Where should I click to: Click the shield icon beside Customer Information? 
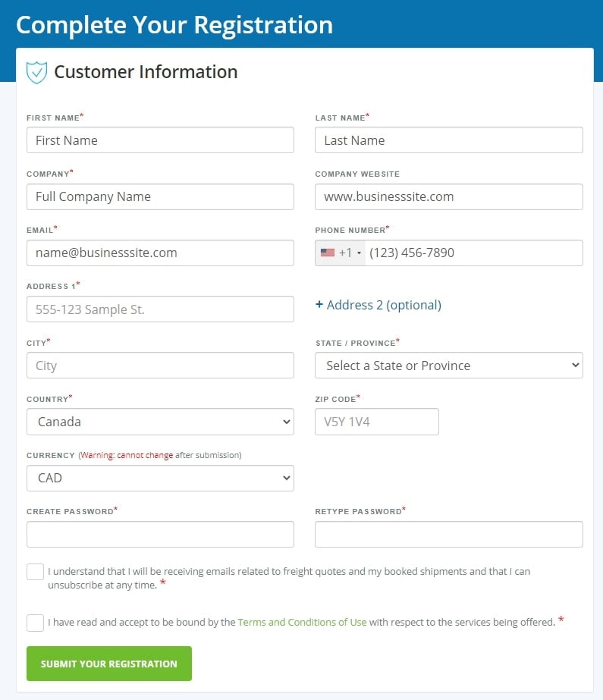[36, 72]
